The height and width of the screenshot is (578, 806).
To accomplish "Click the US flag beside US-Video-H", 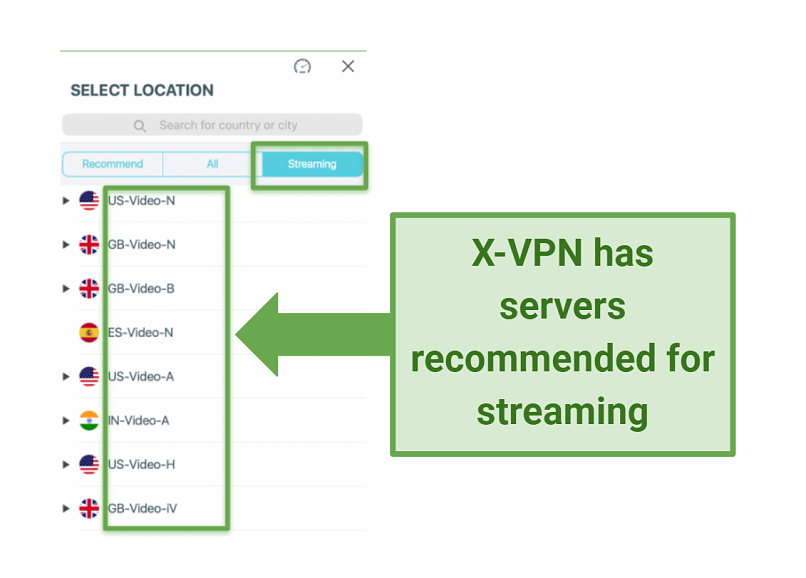I will (89, 464).
